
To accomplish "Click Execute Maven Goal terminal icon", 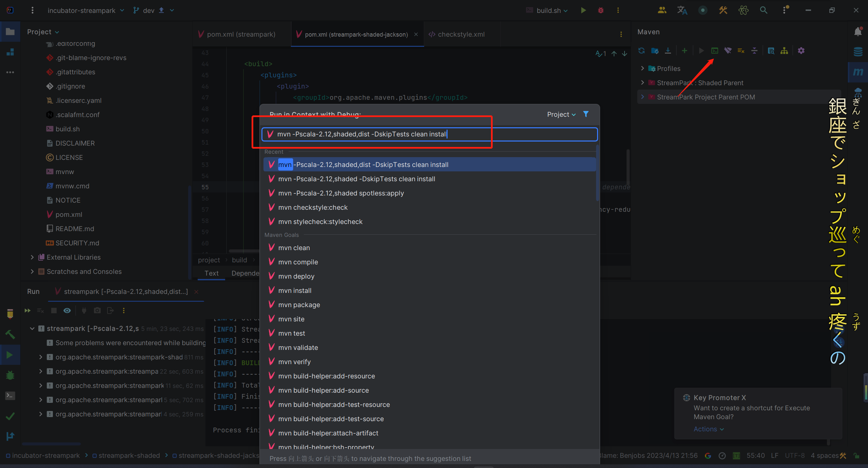I will point(714,51).
